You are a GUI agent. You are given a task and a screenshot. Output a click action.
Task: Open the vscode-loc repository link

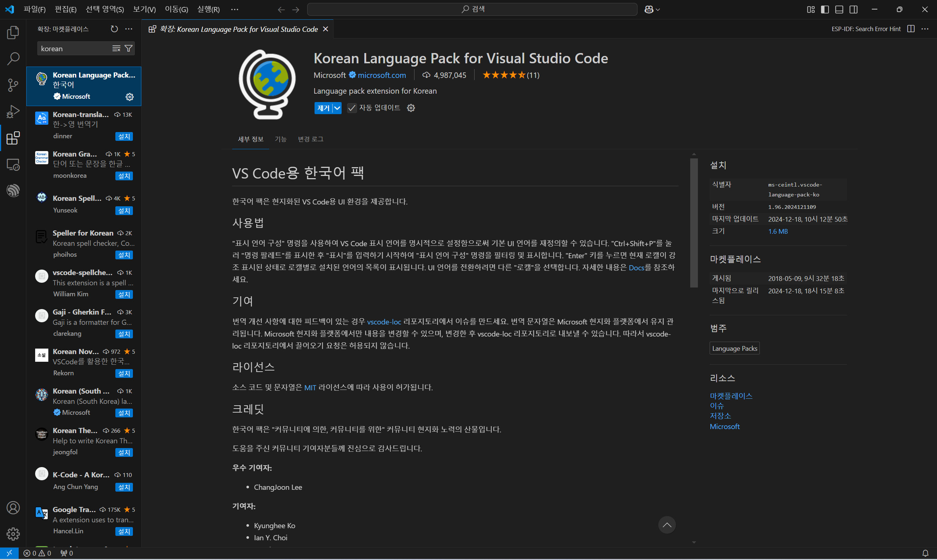tap(384, 322)
